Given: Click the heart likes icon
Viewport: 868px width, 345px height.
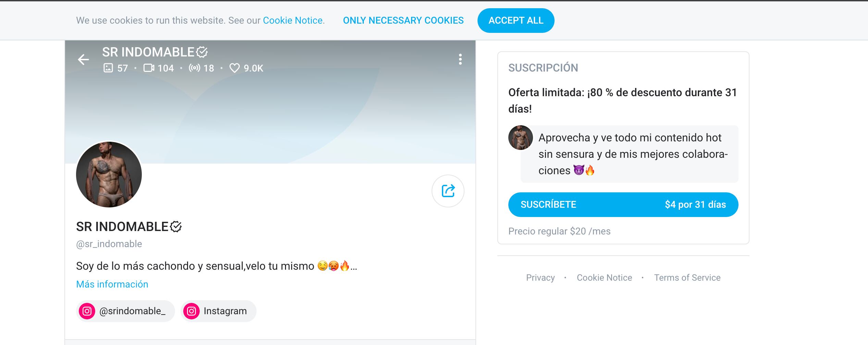Looking at the screenshot, I should [x=234, y=68].
